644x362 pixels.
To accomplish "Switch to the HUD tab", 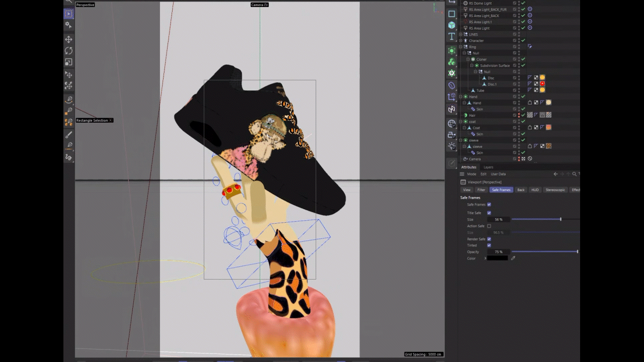I will pos(535,190).
